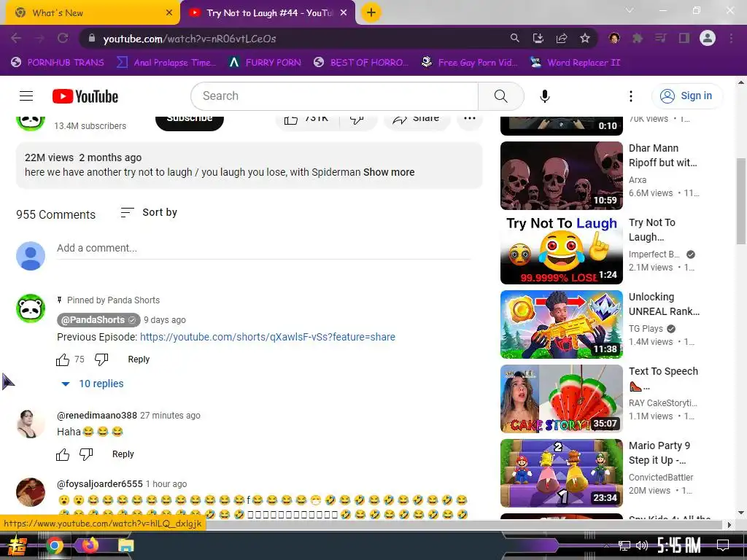Reload the page with the refresh icon
Viewport: 747px width, 560px height.
click(x=63, y=38)
